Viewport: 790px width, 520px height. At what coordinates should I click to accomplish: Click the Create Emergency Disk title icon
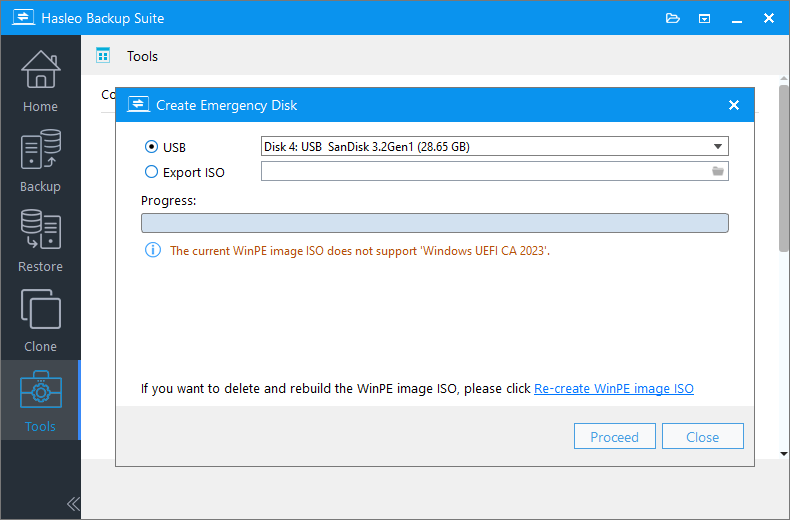tap(138, 104)
